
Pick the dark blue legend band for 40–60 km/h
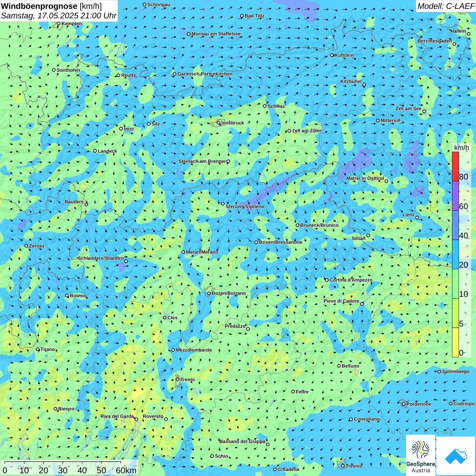(455, 225)
